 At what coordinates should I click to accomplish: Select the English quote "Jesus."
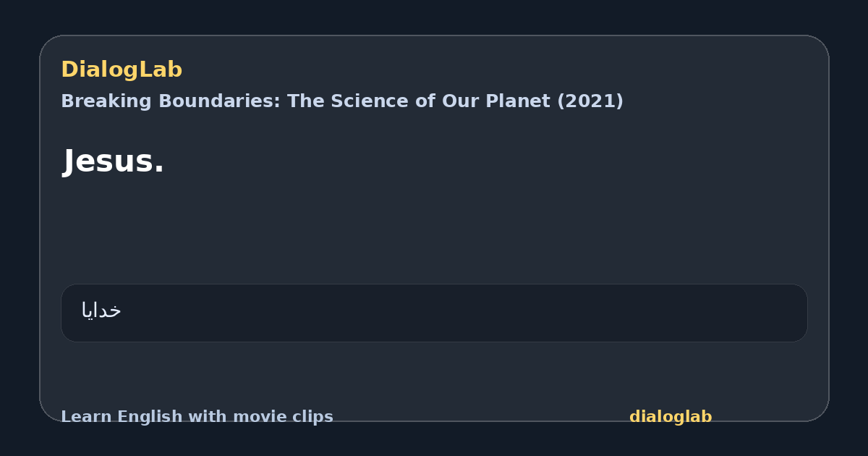tap(114, 161)
